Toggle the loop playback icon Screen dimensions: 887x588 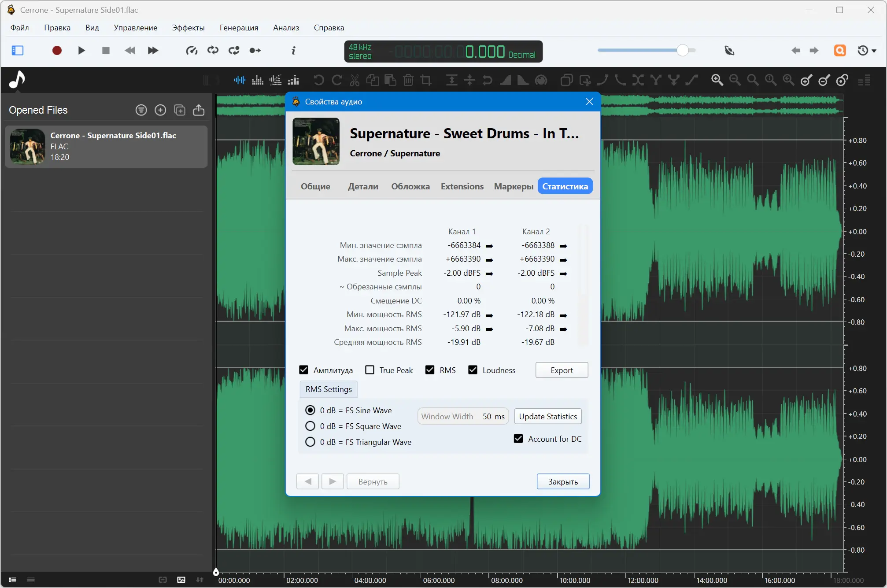pos(213,51)
